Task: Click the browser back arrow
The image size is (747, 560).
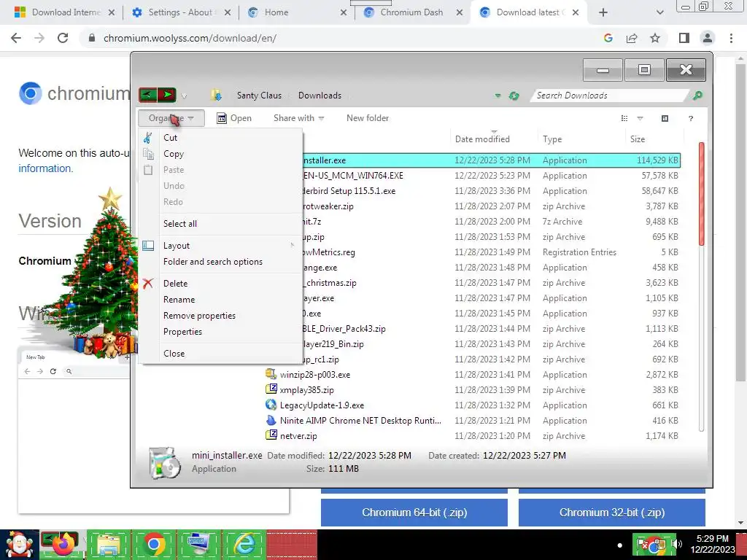Action: point(16,38)
